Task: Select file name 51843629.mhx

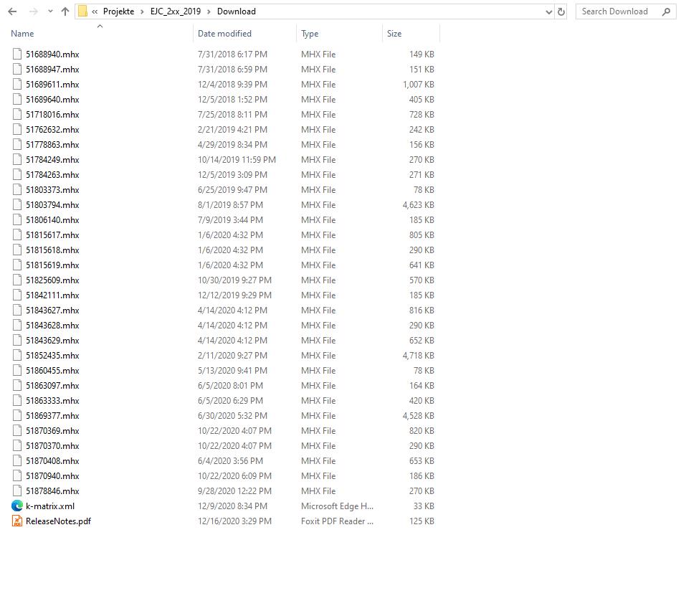Action: click(x=52, y=340)
